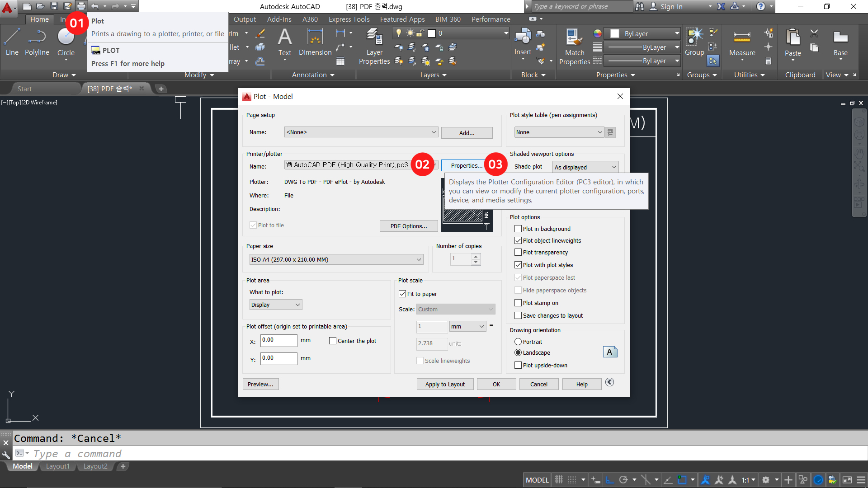The width and height of the screenshot is (868, 488).
Task: Click the Preview... button
Action: tap(260, 384)
